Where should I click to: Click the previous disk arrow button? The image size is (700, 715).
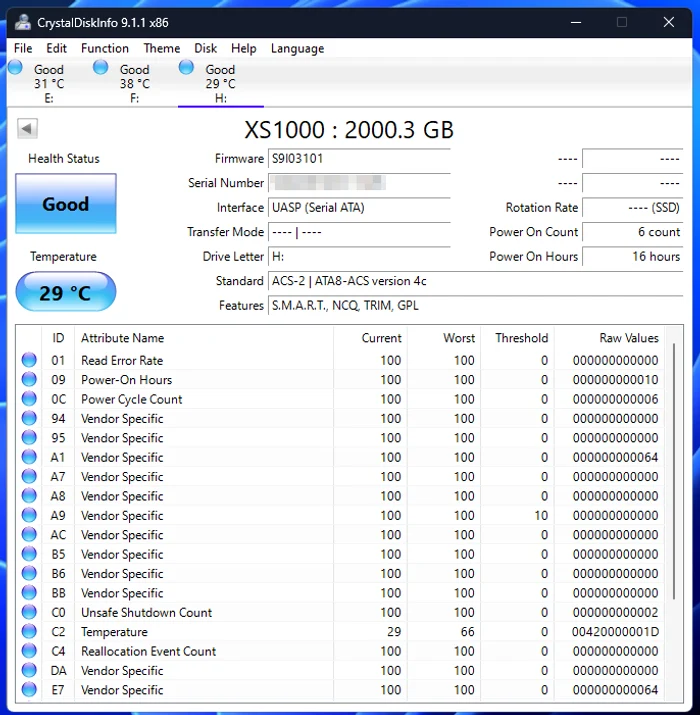[x=27, y=129]
